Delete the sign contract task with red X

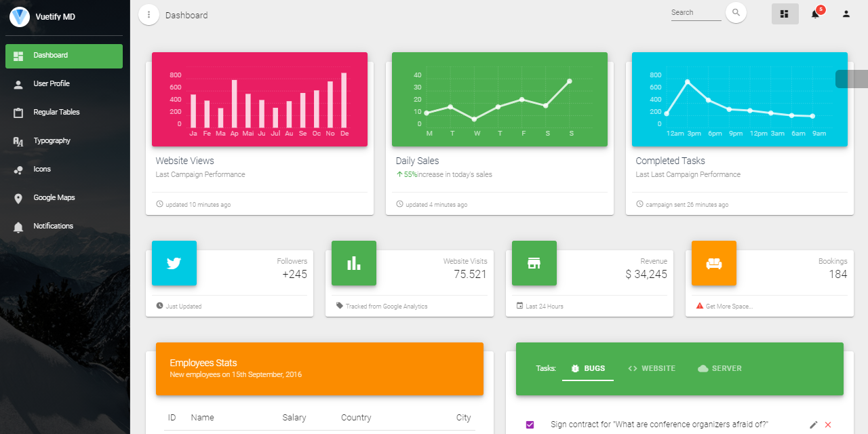[x=829, y=424]
